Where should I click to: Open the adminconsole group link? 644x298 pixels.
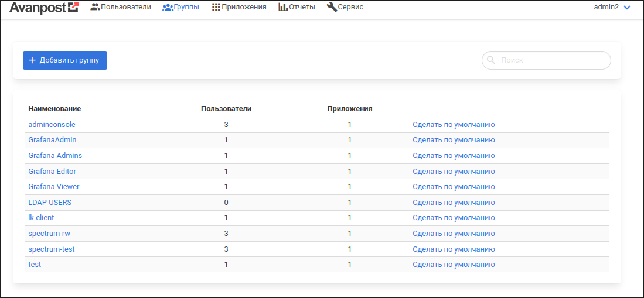(52, 125)
